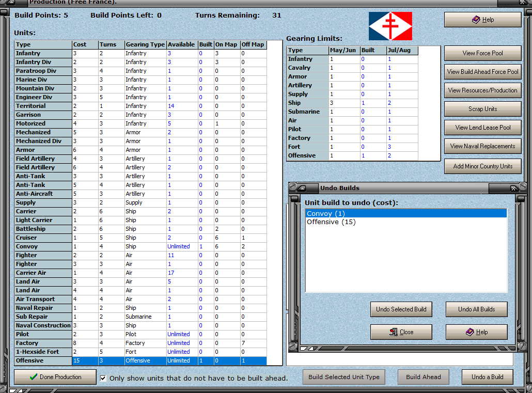Image resolution: width=532 pixels, height=393 pixels.
Task: Click the Build Ahead button
Action: 424,376
